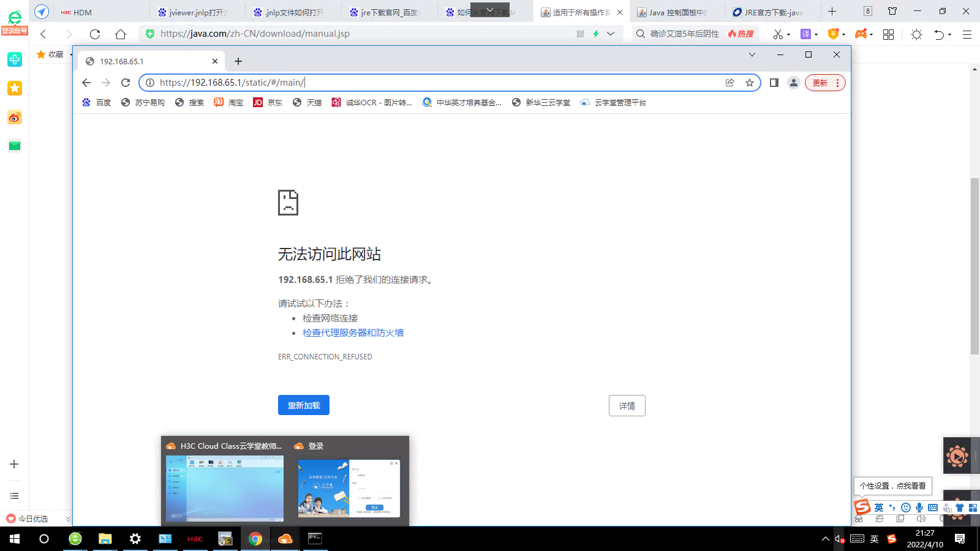Select the H3C Cloud Class云学堂教师 preview thumbnail
Image resolution: width=980 pixels, height=551 pixels.
point(225,488)
